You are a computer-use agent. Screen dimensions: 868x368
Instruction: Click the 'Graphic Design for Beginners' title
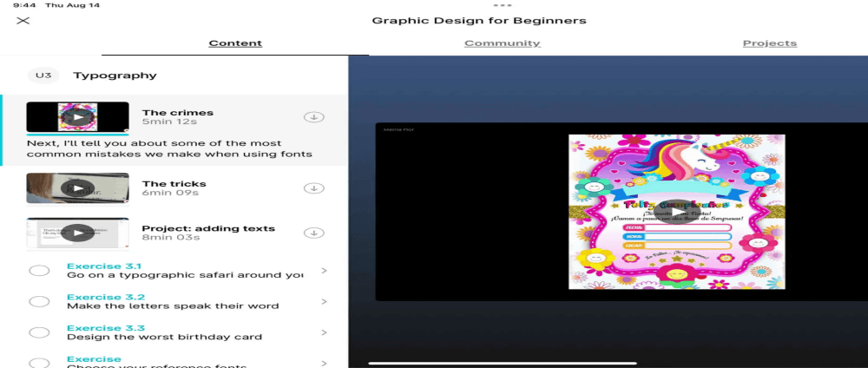point(479,21)
